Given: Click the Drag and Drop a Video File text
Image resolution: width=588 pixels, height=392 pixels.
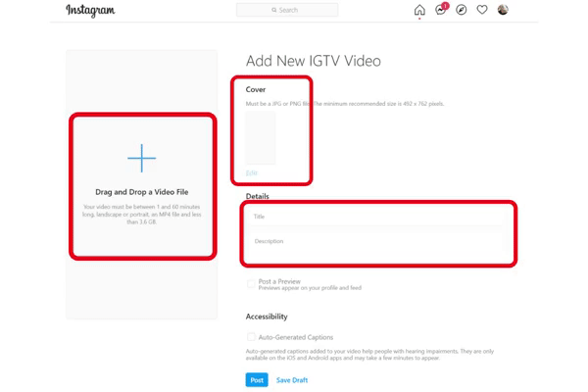Looking at the screenshot, I should pos(142,192).
